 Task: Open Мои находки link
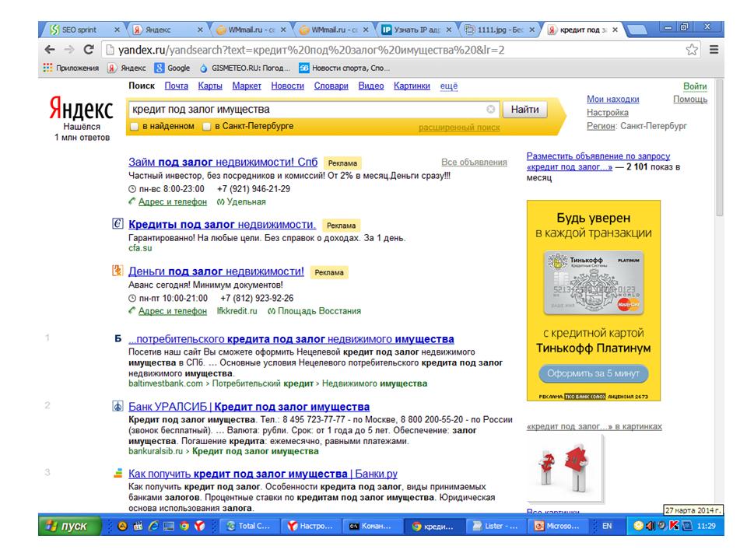coord(613,99)
